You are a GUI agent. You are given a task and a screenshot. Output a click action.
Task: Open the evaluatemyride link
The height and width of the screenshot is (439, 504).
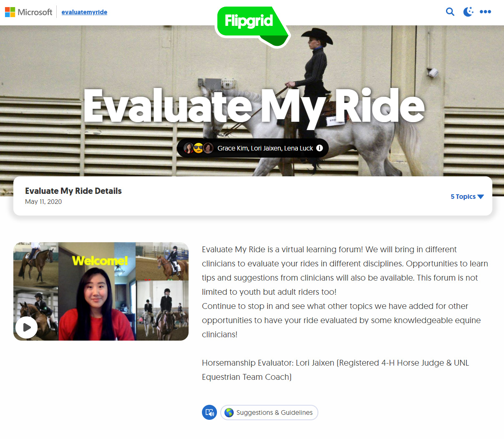pyautogui.click(x=84, y=12)
